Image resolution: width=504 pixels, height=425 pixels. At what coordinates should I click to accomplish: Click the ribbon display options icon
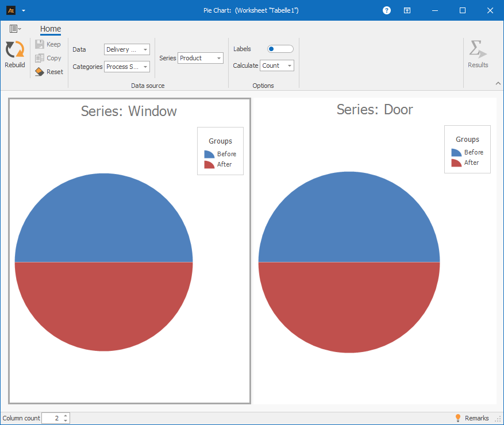pos(407,10)
